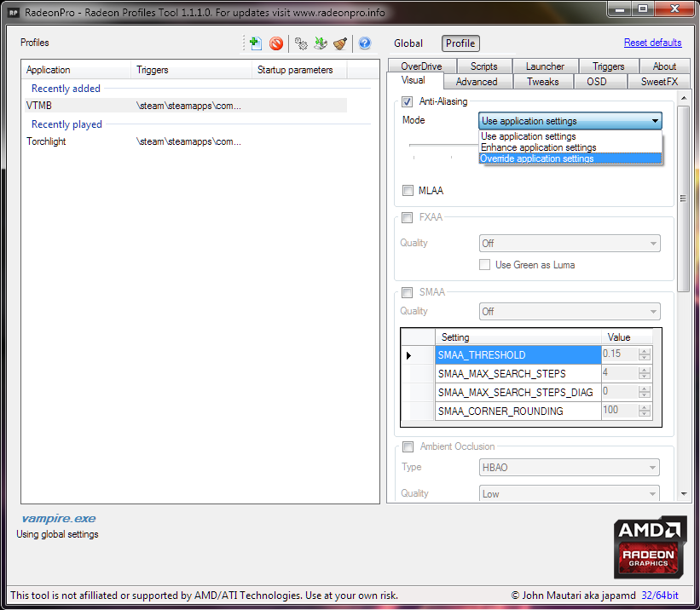
Task: Click the settings panel scrollbar thumb
Action: (683, 199)
